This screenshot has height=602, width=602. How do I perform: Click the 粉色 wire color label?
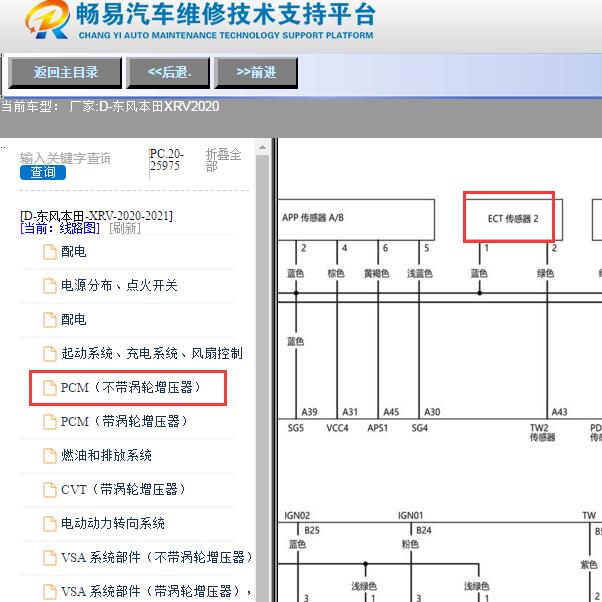point(410,544)
